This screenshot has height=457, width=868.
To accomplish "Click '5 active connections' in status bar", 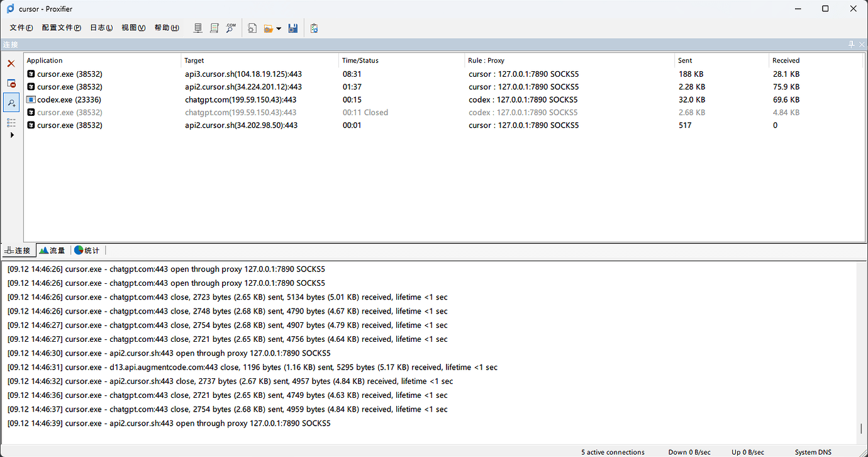I will coord(613,452).
